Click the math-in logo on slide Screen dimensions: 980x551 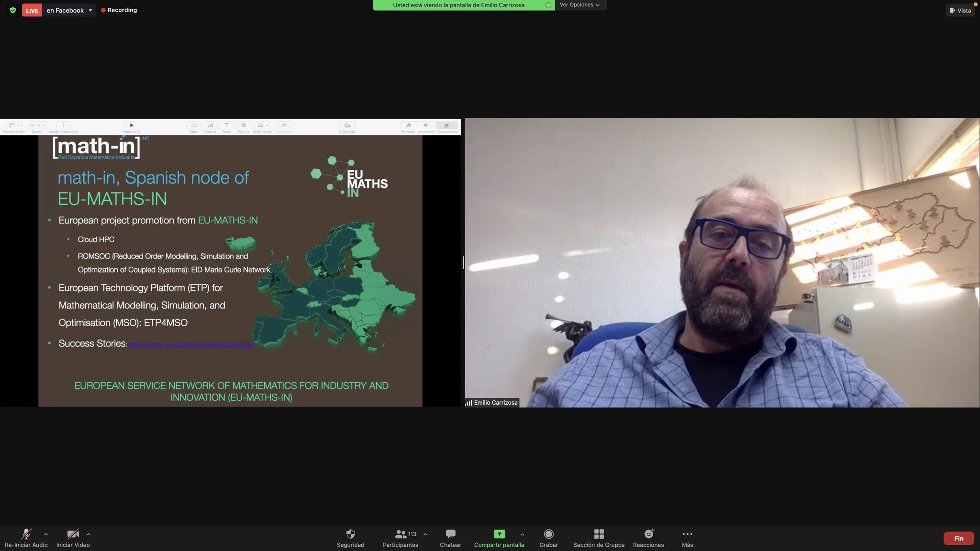tap(100, 147)
